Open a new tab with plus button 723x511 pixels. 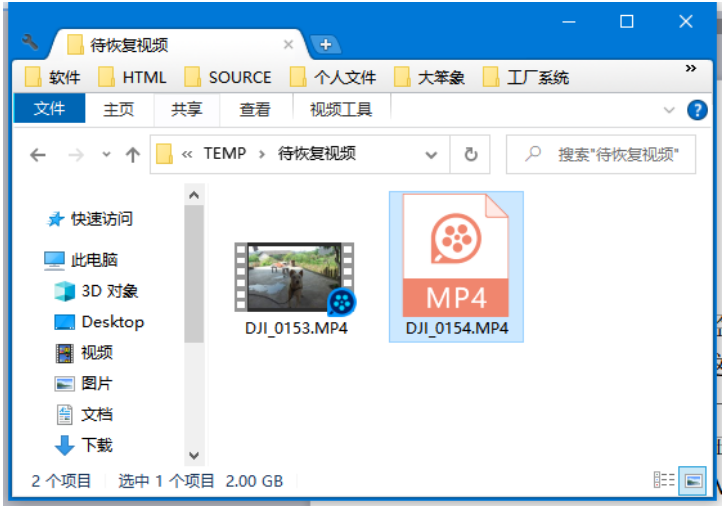(x=326, y=45)
